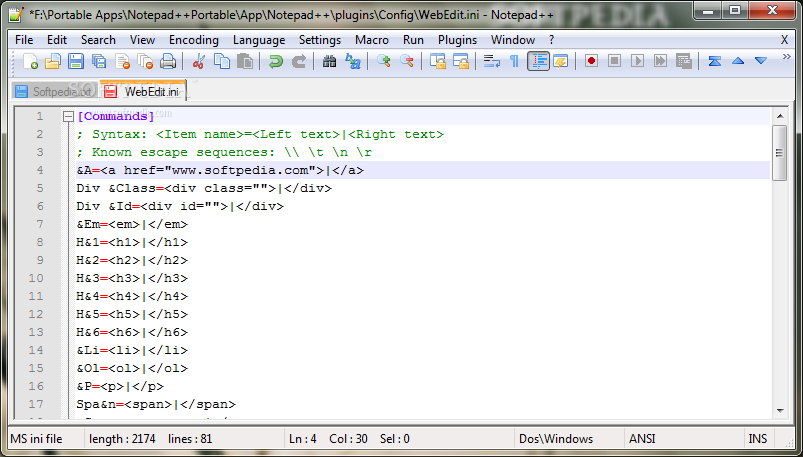Screen dimensions: 803x457
Task: Click the Spa&n=<span>|</span> line
Action: click(x=156, y=404)
